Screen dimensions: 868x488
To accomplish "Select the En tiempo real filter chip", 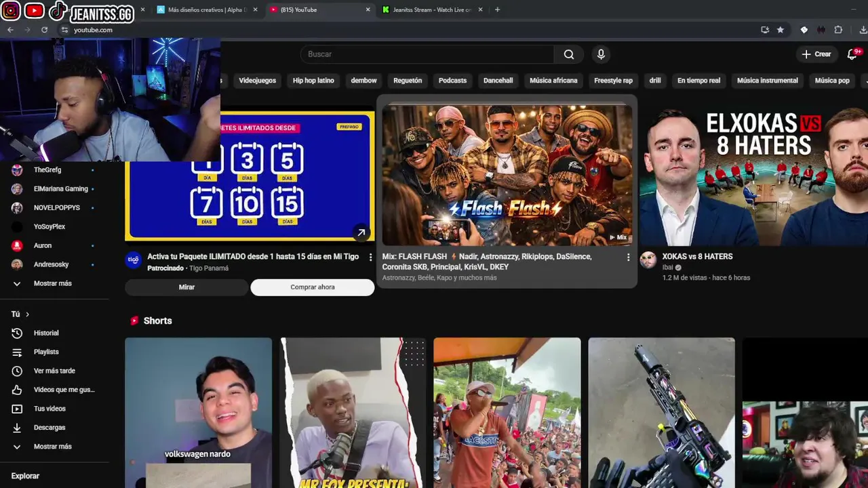I will [x=698, y=81].
